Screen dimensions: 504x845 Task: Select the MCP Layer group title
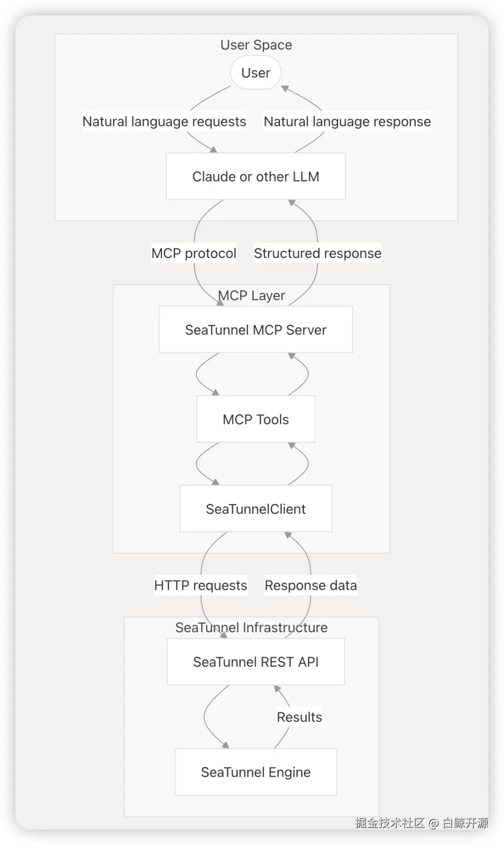point(252,295)
